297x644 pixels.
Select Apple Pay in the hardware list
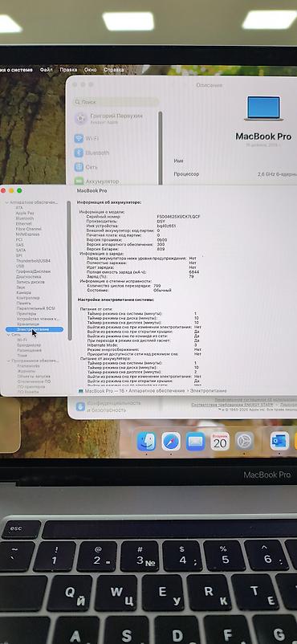click(25, 213)
